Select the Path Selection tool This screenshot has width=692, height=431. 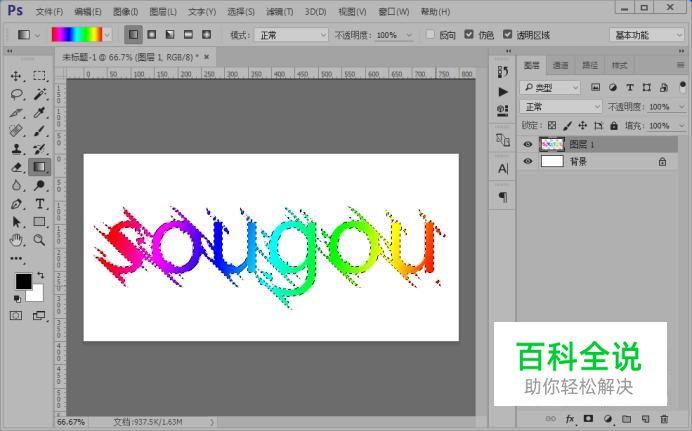click(16, 221)
